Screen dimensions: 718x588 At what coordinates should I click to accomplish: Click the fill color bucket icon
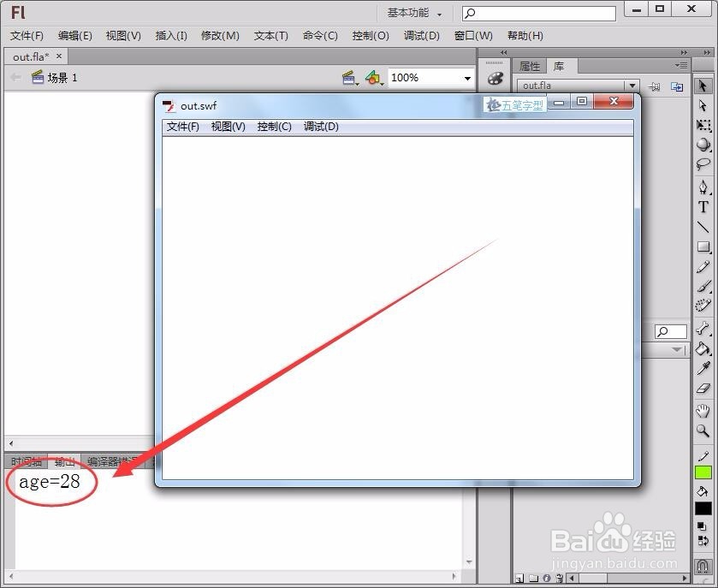[703, 492]
